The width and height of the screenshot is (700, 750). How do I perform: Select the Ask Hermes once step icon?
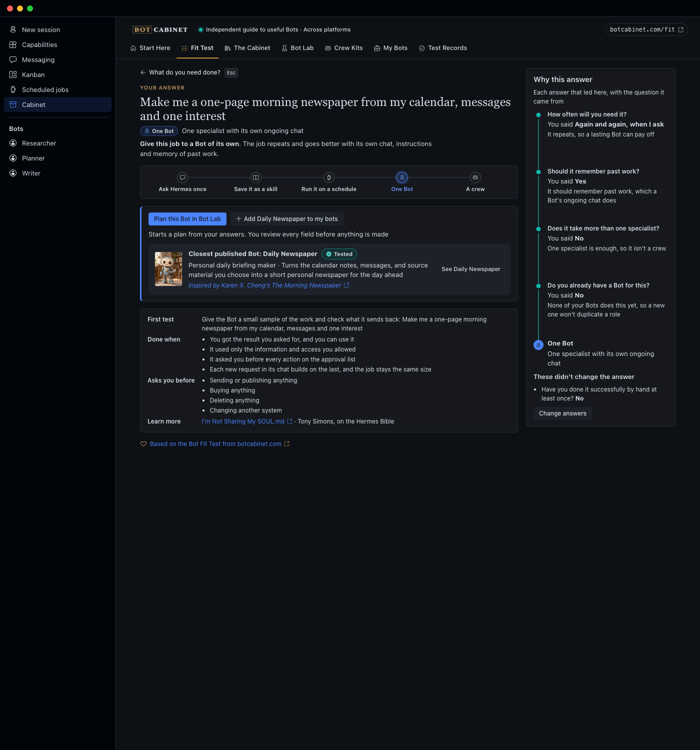pos(182,177)
